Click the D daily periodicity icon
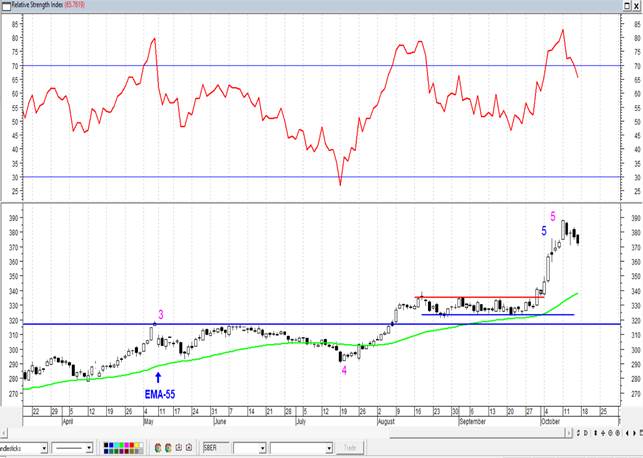 pos(586,433)
